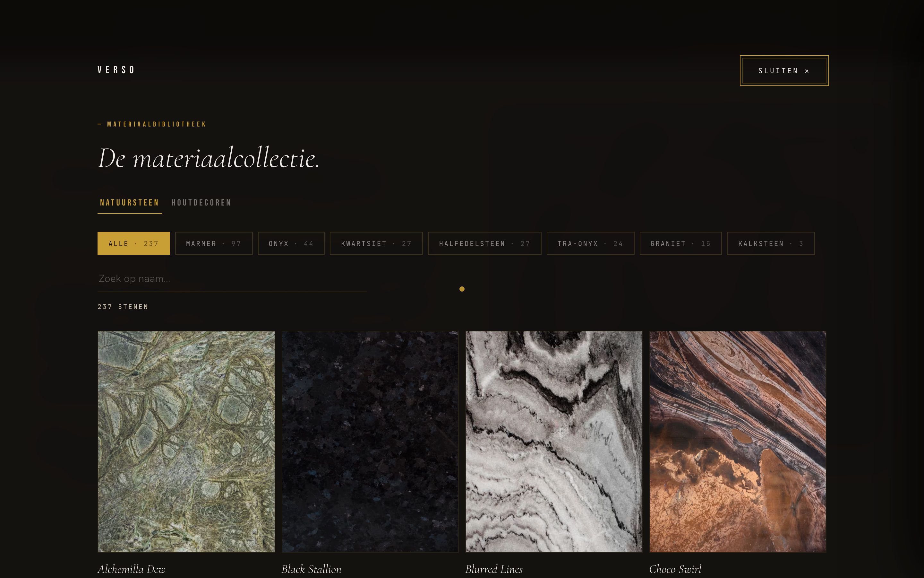This screenshot has height=578, width=924.
Task: Open the Choco Swirl stone thumbnail
Action: pos(738,442)
